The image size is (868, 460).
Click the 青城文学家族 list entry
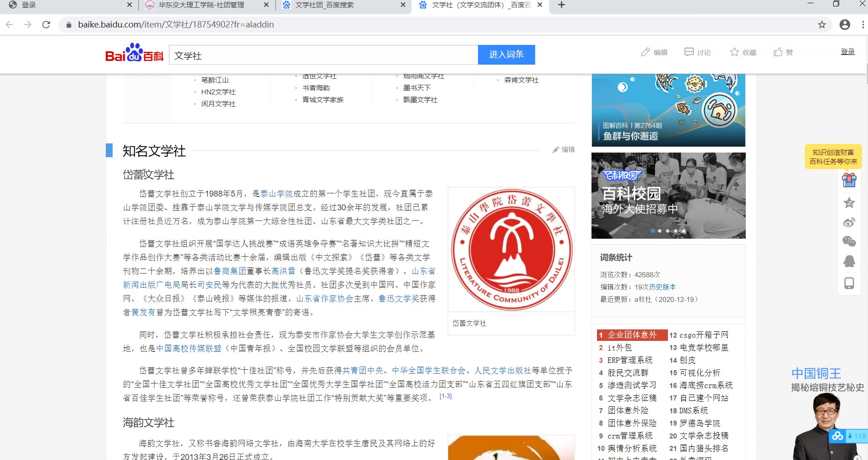coord(323,99)
